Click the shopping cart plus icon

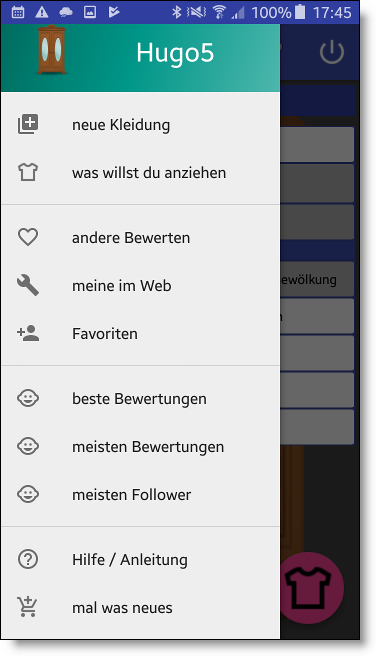(27, 607)
